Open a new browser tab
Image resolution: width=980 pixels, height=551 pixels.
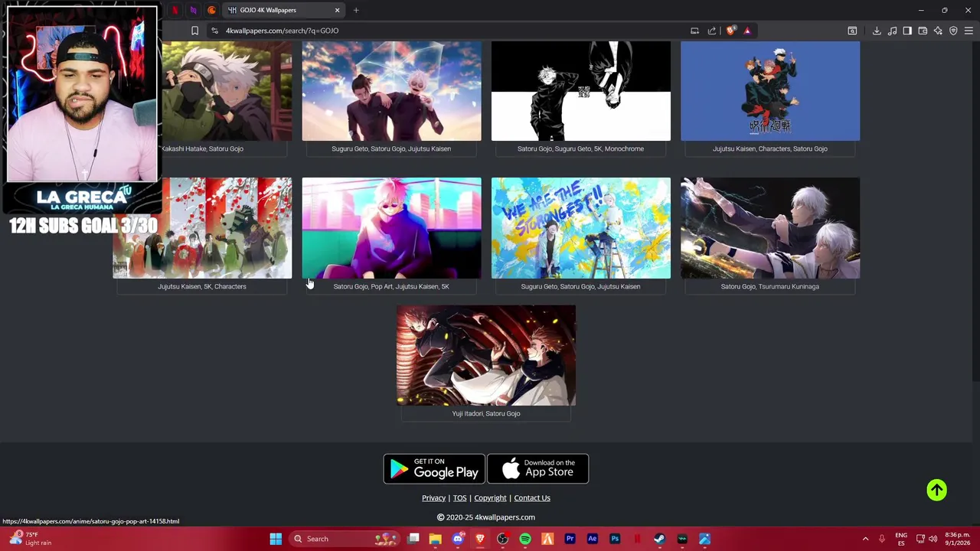(356, 10)
